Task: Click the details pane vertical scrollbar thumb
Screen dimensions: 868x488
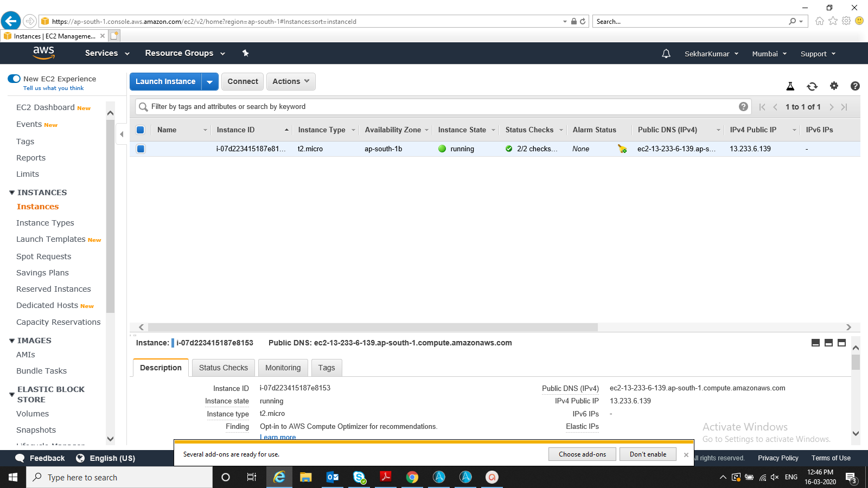Action: [856, 362]
